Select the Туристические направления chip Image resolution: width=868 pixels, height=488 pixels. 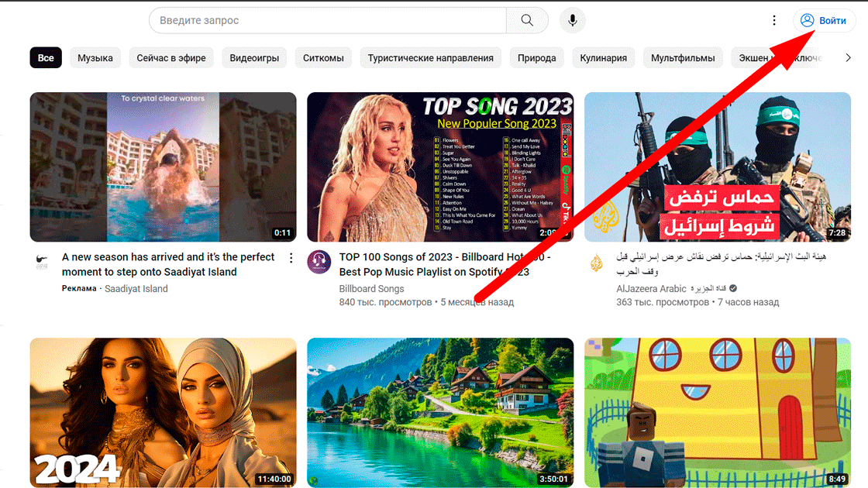(431, 57)
